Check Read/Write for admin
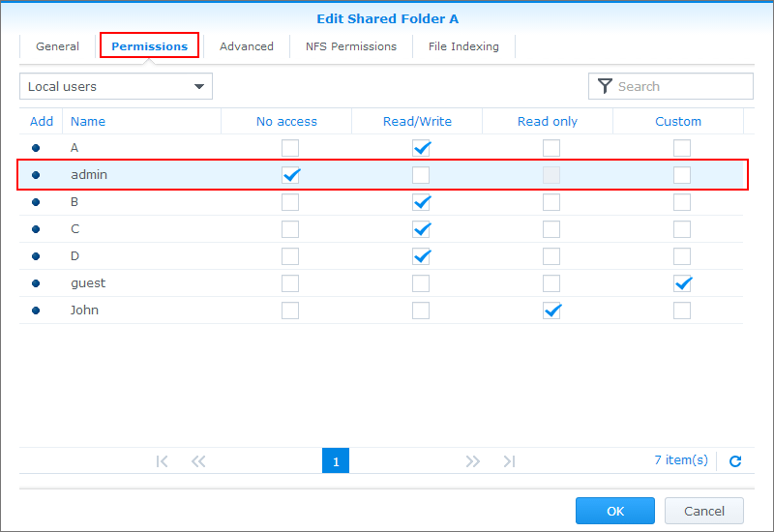 click(421, 175)
